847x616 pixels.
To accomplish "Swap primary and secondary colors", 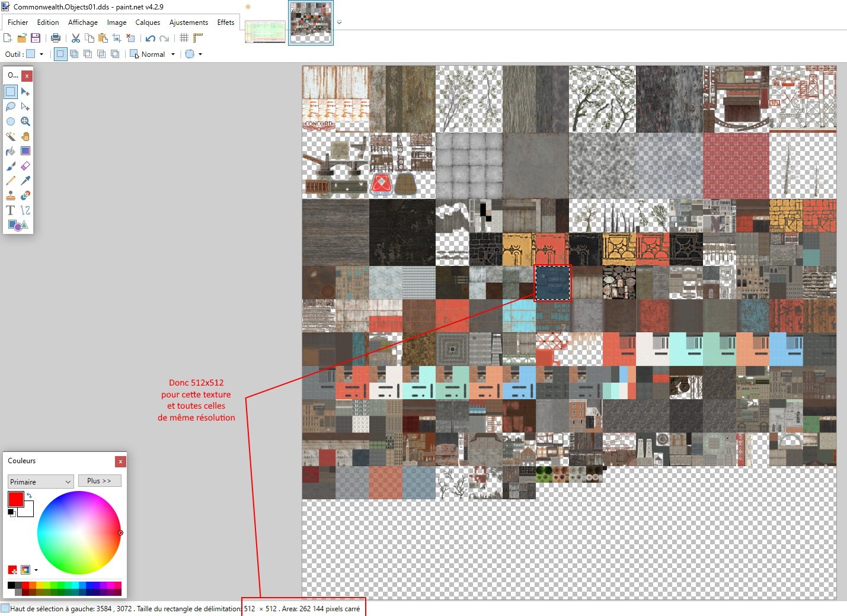I will [x=29, y=495].
